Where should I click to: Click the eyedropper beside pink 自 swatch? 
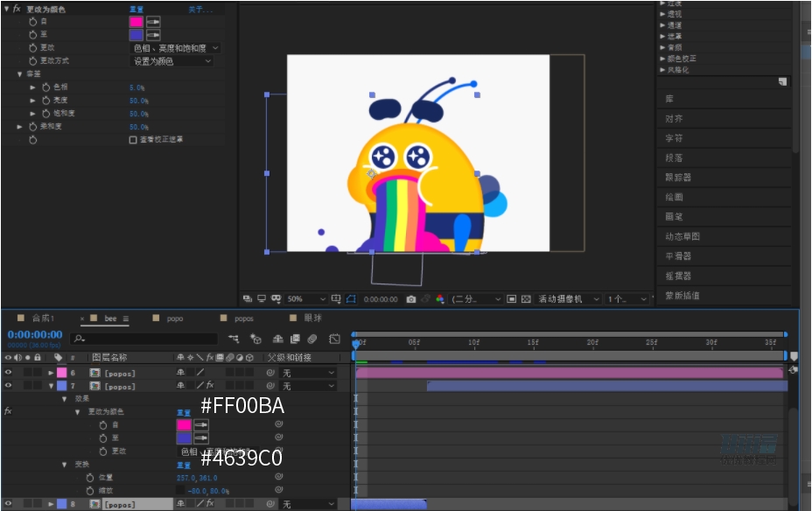point(153,21)
